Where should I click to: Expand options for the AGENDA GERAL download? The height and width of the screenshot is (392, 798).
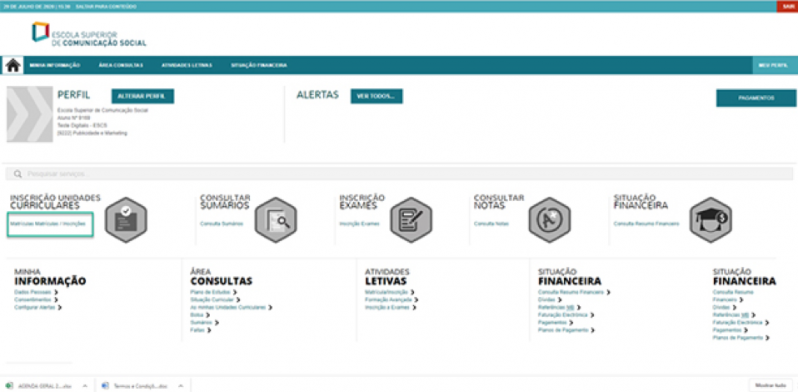pyautogui.click(x=84, y=386)
